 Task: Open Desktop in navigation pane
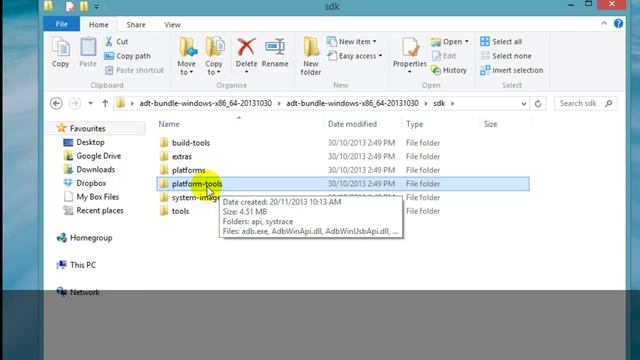pyautogui.click(x=90, y=142)
